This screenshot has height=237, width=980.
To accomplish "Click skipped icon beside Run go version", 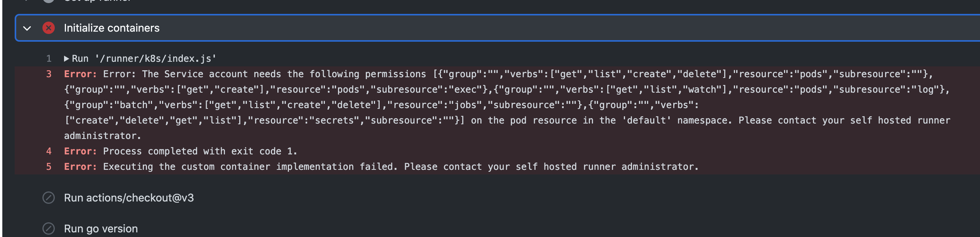I will 49,229.
